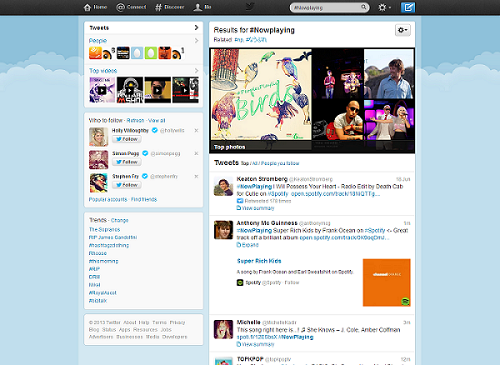Follow Spotify from the song card
Screen dimensions: 500x365
coord(292,283)
